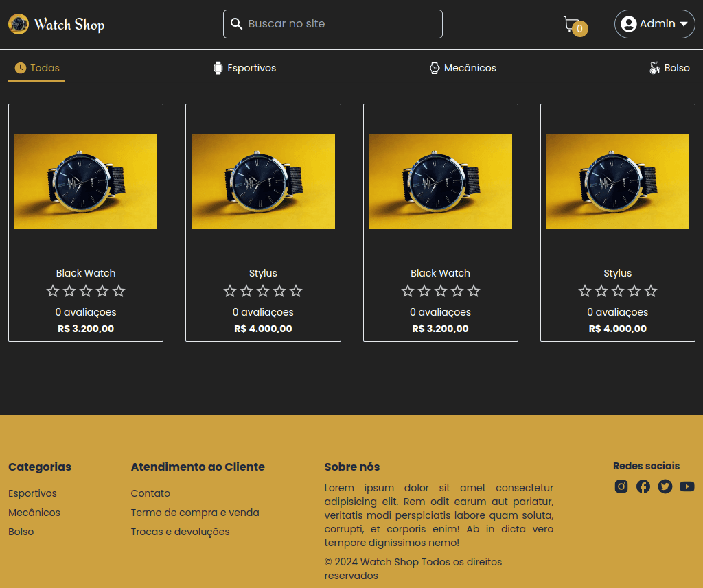Switch to Mecânicos category tab
The image size is (703, 588).
coord(463,68)
